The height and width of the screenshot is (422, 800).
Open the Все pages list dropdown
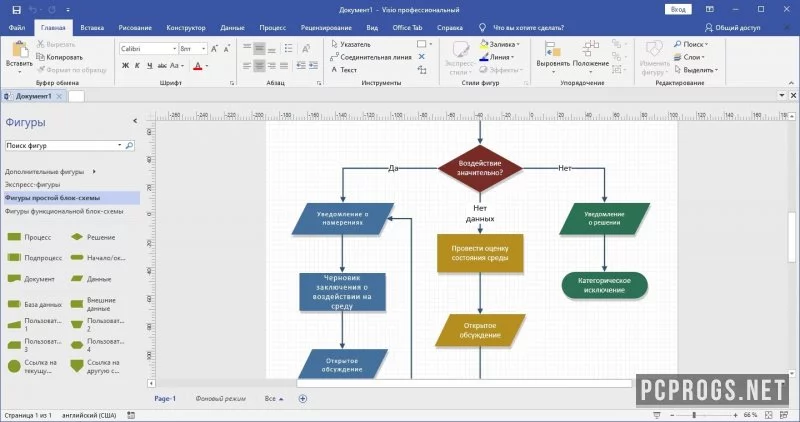coord(274,399)
